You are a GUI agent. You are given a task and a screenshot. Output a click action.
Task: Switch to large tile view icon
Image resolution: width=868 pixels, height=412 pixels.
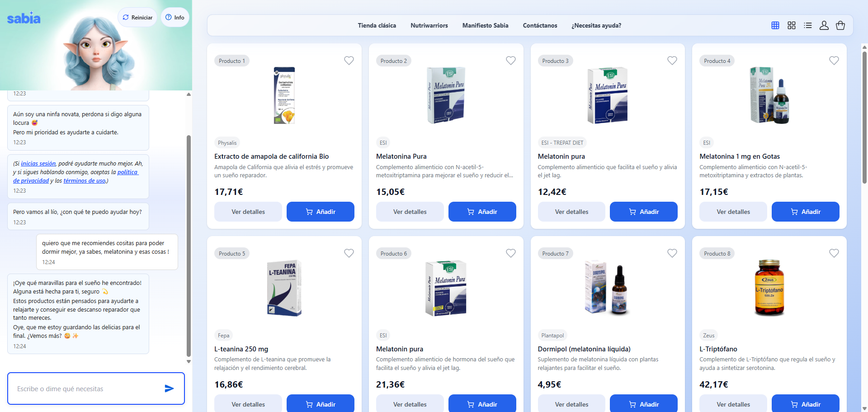coord(792,26)
